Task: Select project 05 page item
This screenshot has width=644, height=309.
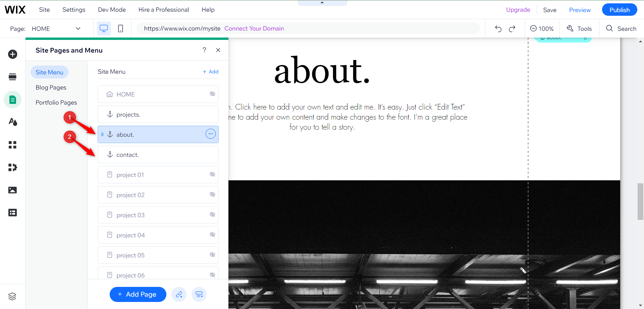Action: click(x=158, y=255)
